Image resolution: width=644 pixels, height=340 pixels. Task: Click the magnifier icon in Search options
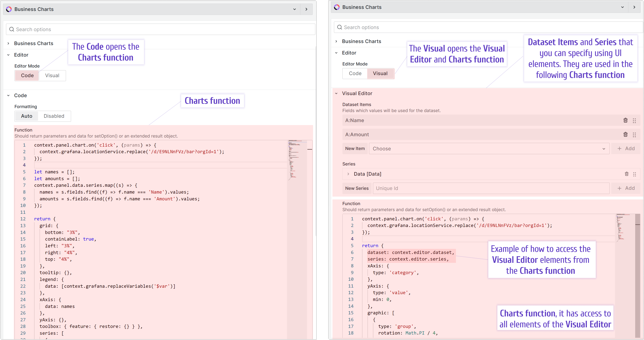(11, 29)
